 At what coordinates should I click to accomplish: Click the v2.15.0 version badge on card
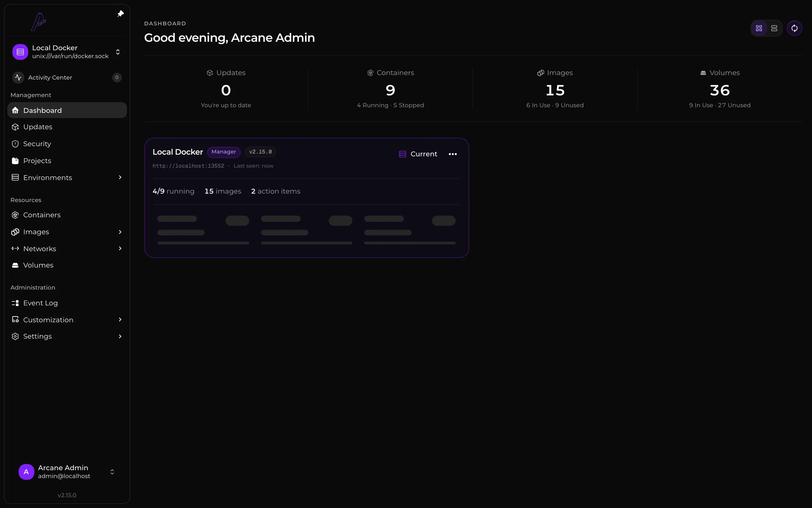(261, 152)
